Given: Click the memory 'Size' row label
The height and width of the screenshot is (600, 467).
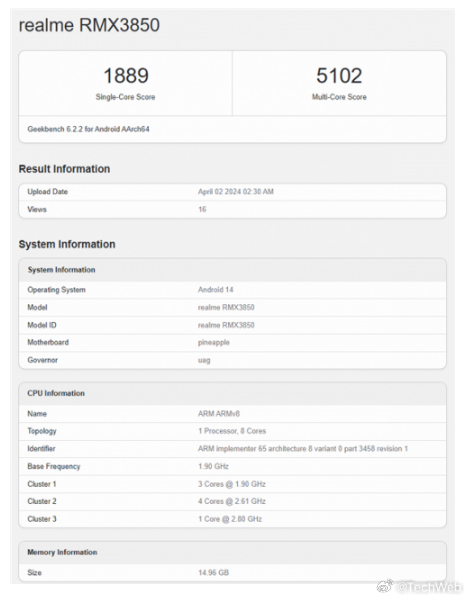Looking at the screenshot, I should pos(34,572).
